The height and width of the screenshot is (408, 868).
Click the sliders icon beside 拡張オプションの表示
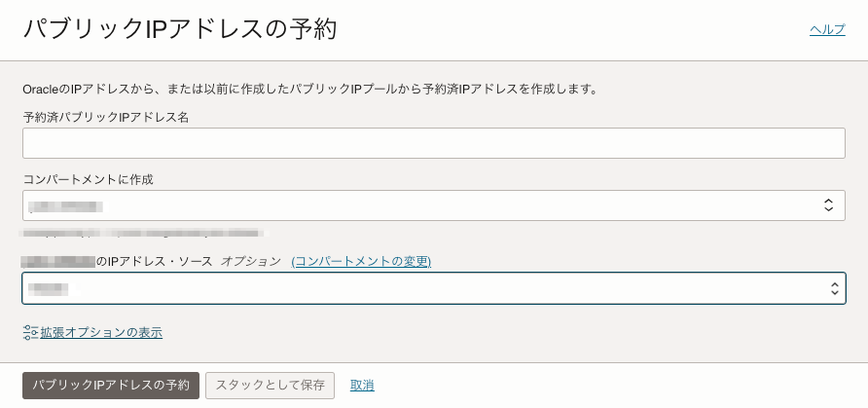[x=30, y=333]
